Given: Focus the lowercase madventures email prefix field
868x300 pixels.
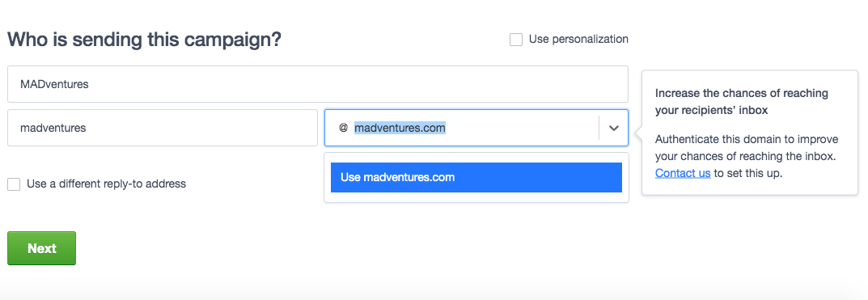Looking at the screenshot, I should 163,128.
